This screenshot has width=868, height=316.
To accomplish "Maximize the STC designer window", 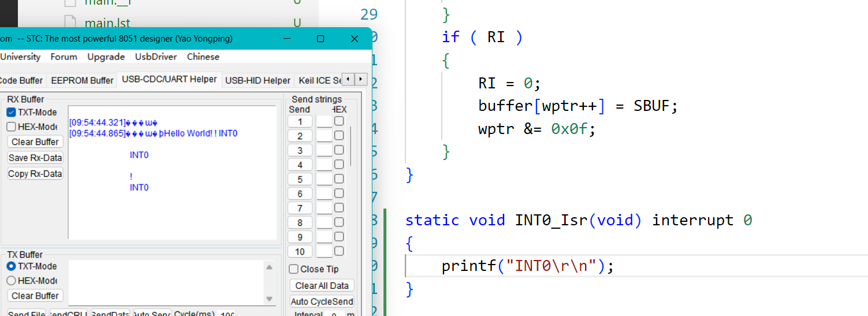I will 321,39.
